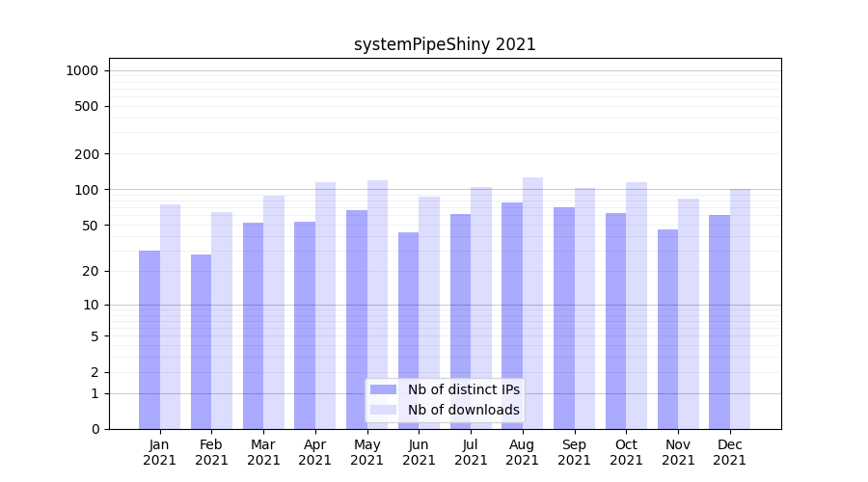868x482 pixels.
Task: Click the Sep 2021 x-axis label
Action: coord(574,452)
